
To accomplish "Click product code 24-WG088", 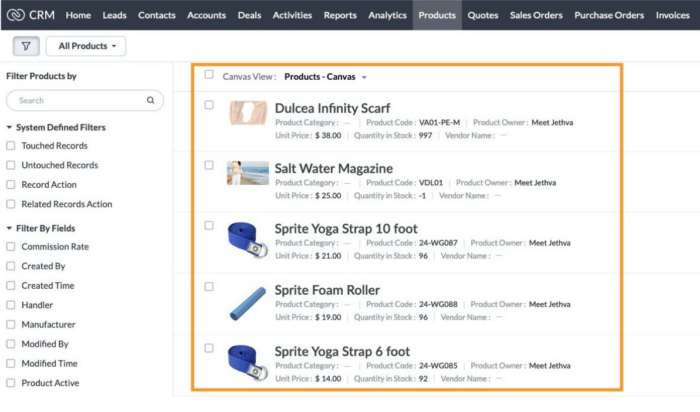I will click(x=438, y=304).
